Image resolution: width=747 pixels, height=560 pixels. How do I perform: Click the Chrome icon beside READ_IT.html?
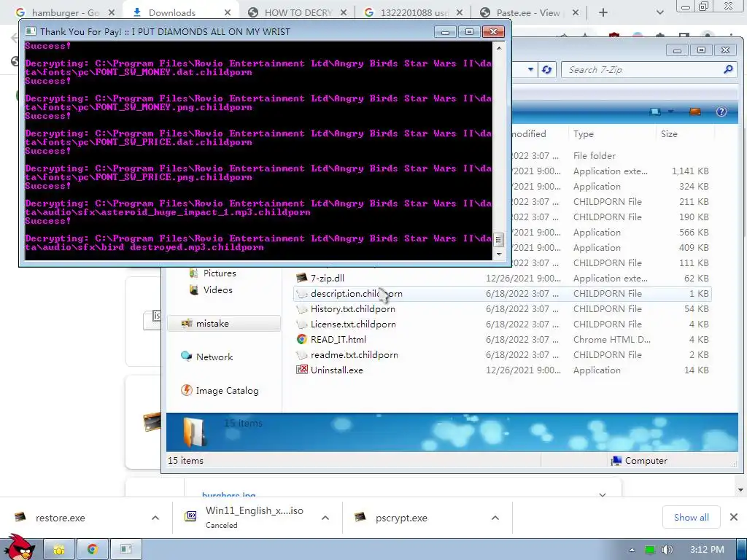[x=301, y=339]
